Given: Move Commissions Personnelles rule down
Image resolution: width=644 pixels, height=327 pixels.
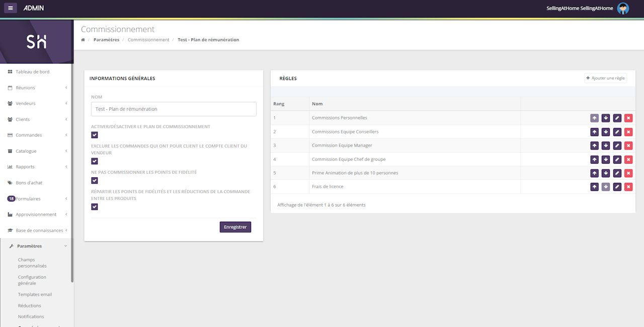Looking at the screenshot, I should 606,118.
